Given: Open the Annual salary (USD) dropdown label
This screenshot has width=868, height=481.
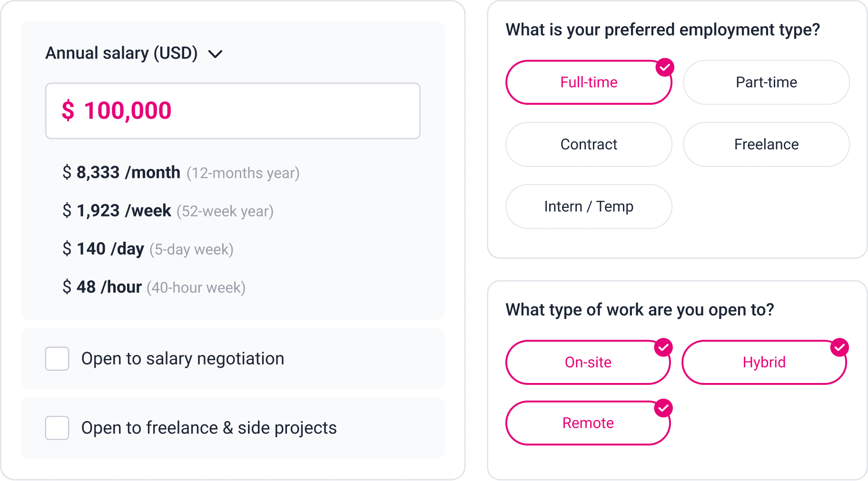Looking at the screenshot, I should pos(121,53).
